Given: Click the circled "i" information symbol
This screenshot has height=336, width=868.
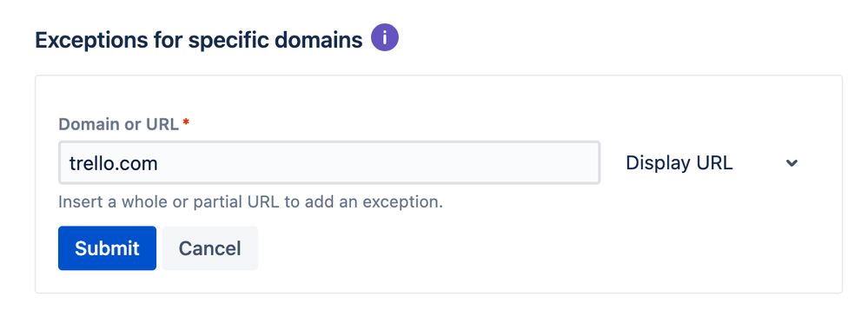Looking at the screenshot, I should 385,38.
